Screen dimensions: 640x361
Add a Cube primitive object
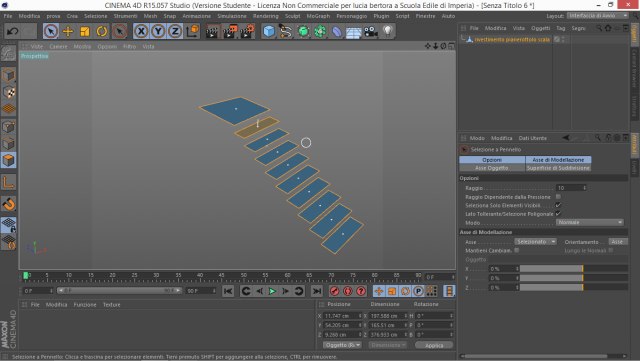point(269,31)
